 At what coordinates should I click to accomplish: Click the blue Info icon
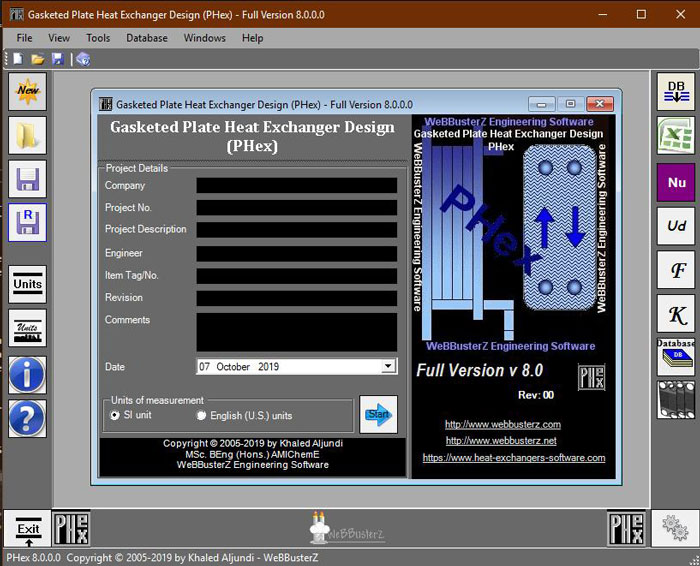click(x=27, y=374)
